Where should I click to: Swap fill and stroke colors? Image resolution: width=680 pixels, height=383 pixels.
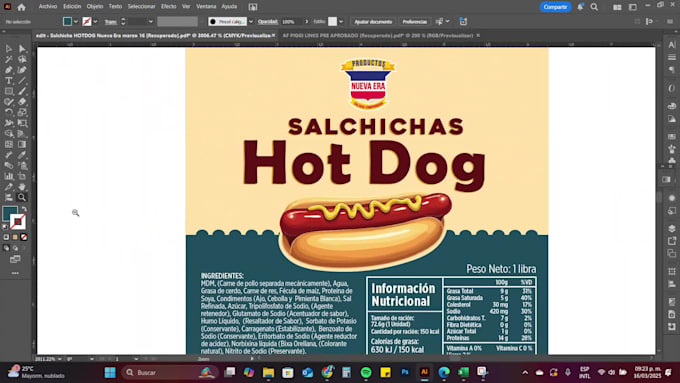24,209
